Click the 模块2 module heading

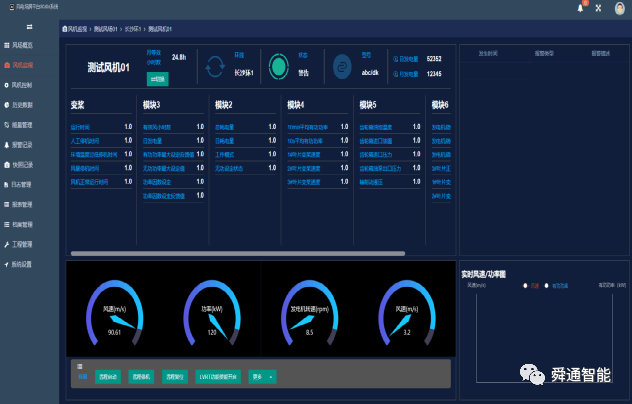(224, 105)
